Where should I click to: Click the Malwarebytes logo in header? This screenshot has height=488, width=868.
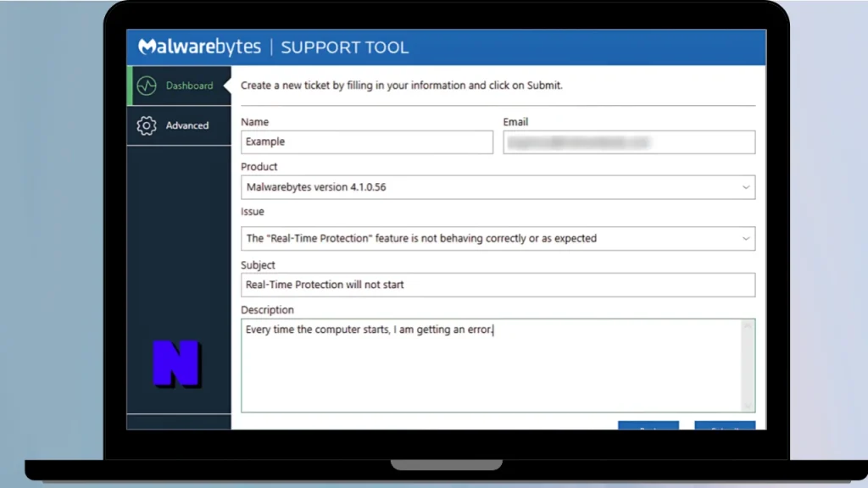pos(199,47)
